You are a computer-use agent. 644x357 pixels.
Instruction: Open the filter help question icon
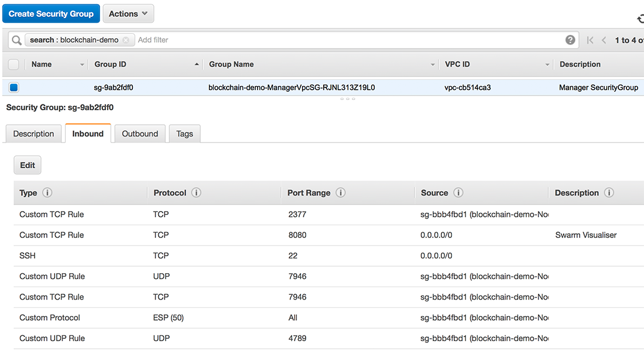tap(570, 40)
